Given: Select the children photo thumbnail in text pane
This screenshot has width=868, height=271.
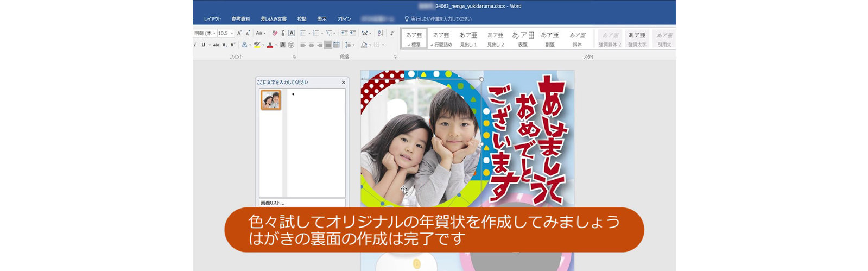Looking at the screenshot, I should [x=271, y=100].
